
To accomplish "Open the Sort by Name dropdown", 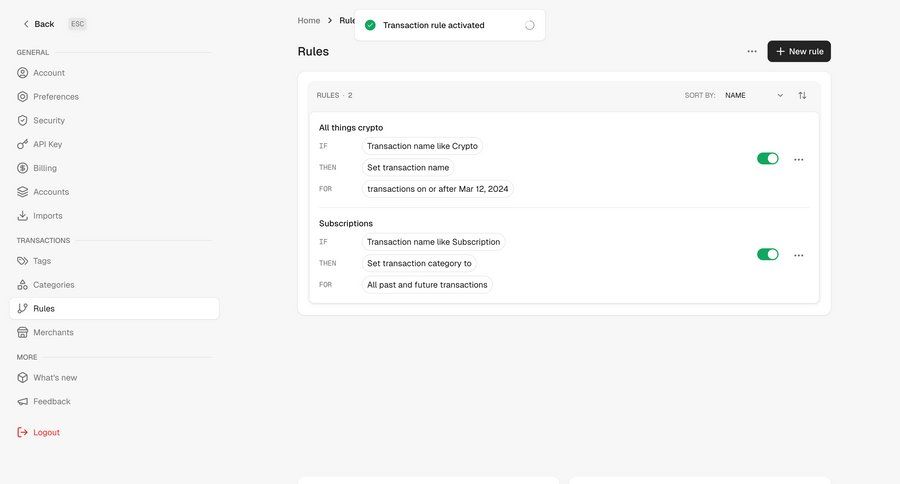I will coord(754,95).
